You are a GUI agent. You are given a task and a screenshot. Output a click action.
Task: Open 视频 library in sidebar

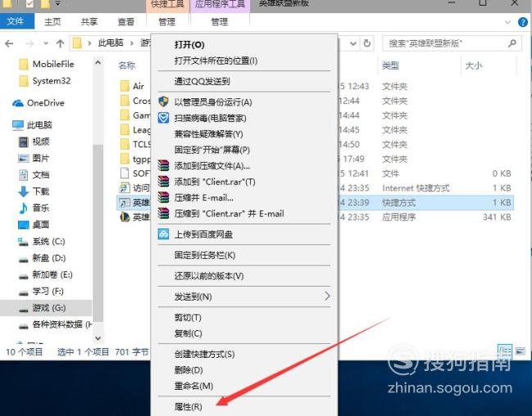pos(34,142)
